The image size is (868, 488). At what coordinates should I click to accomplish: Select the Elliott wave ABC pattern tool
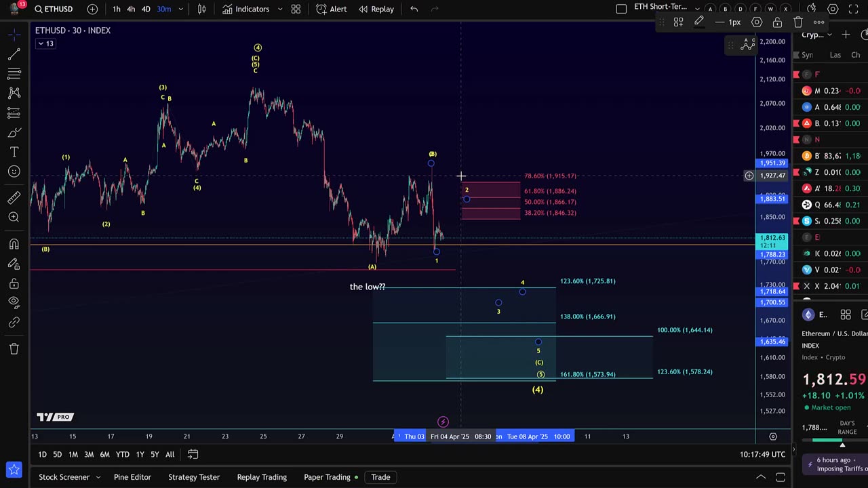(748, 45)
